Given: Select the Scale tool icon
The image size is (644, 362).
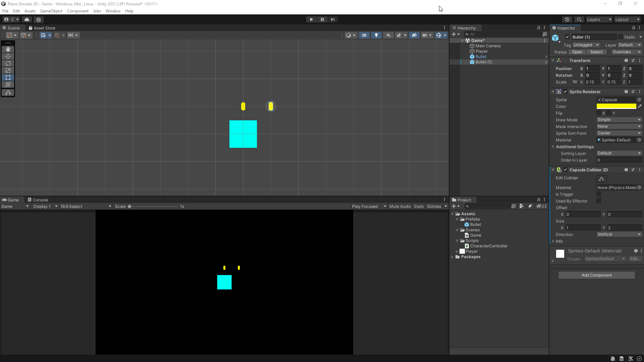Looking at the screenshot, I should (x=7, y=70).
